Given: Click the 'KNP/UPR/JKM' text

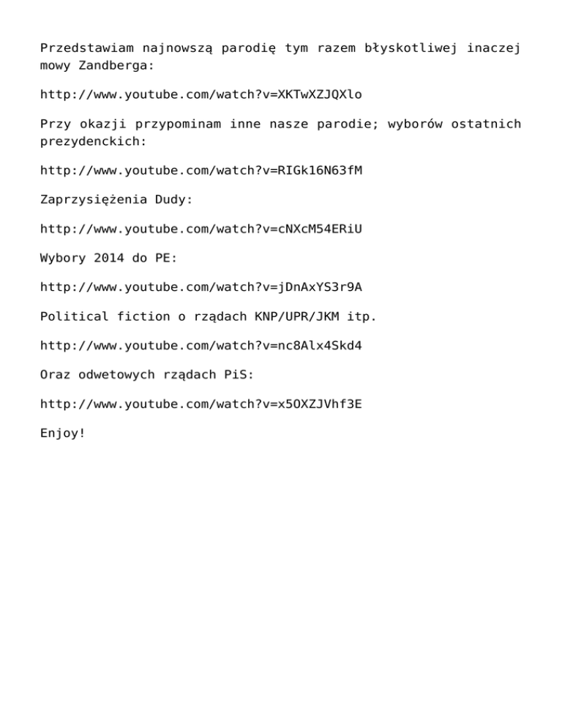Looking at the screenshot, I should (x=297, y=316).
